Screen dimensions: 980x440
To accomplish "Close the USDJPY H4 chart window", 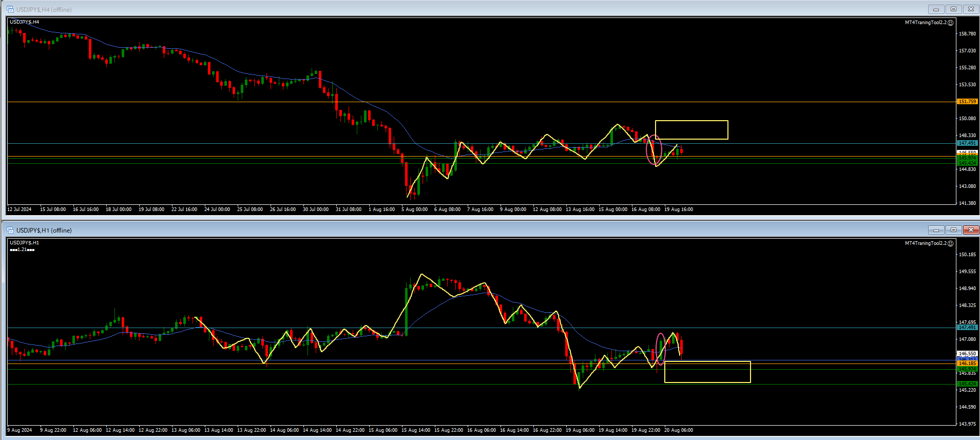I will pyautogui.click(x=971, y=9).
